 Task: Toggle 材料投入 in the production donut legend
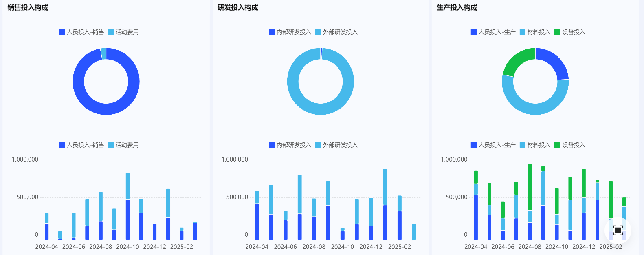click(x=535, y=32)
